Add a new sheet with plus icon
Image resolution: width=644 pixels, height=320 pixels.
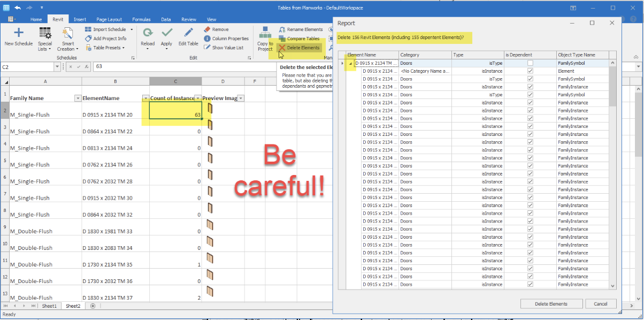(x=93, y=306)
